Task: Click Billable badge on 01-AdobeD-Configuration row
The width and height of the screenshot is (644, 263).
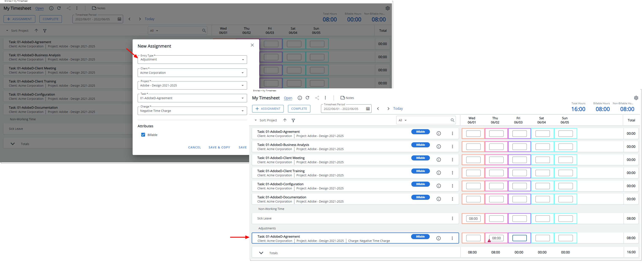Action: point(420,184)
